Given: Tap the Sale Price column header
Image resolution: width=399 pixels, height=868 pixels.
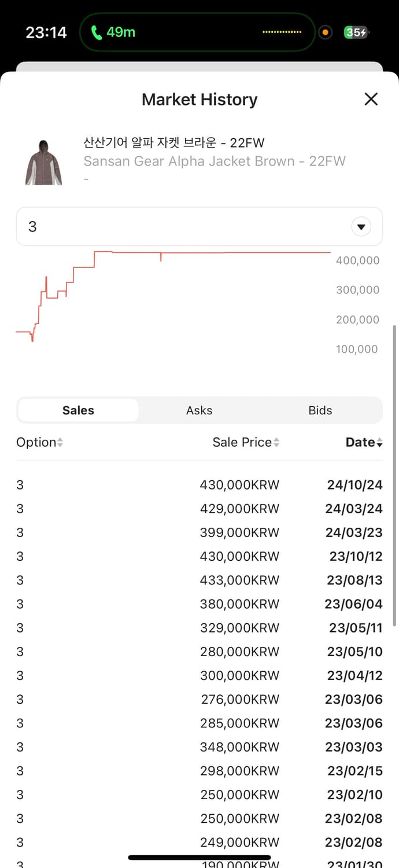Looking at the screenshot, I should (242, 443).
